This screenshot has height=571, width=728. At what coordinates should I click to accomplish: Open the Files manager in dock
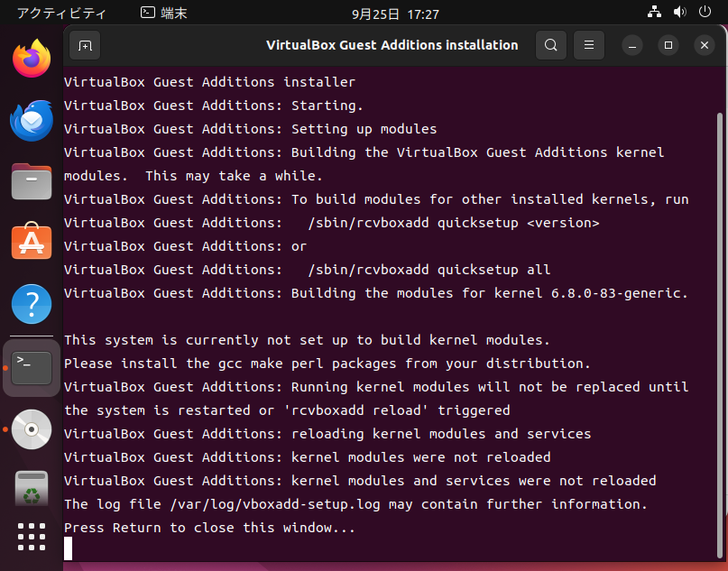pos(32,182)
